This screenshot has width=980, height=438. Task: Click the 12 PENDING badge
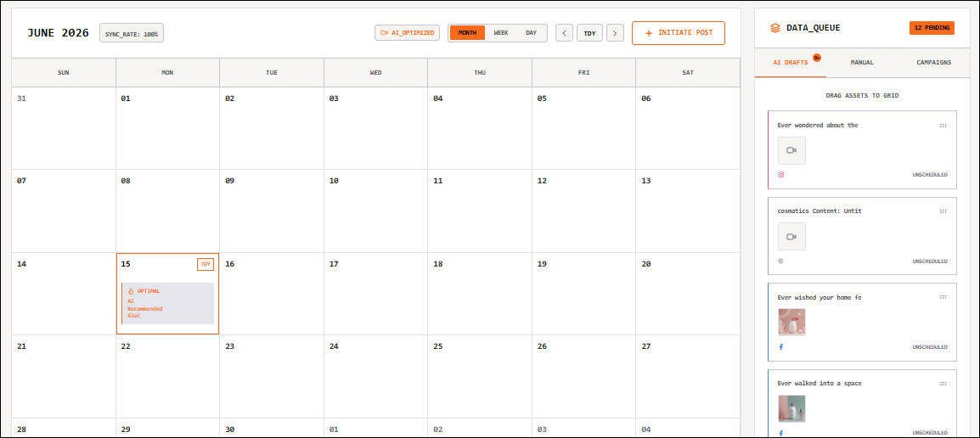[x=932, y=28]
